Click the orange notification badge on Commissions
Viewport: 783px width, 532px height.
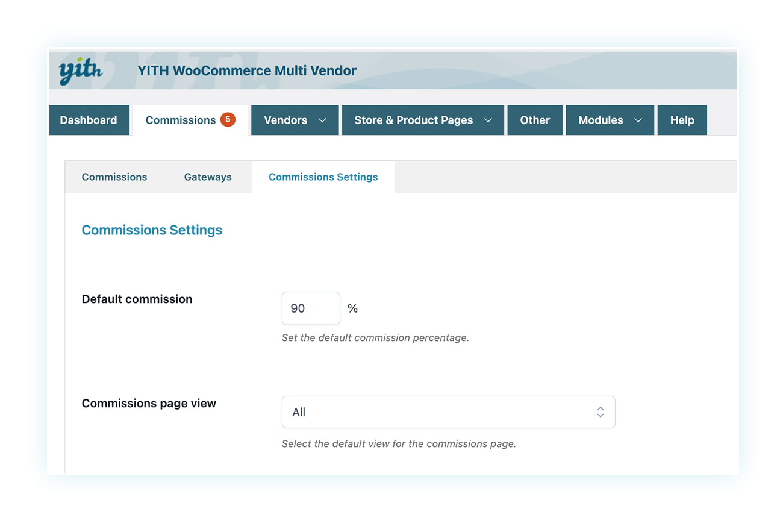point(228,119)
